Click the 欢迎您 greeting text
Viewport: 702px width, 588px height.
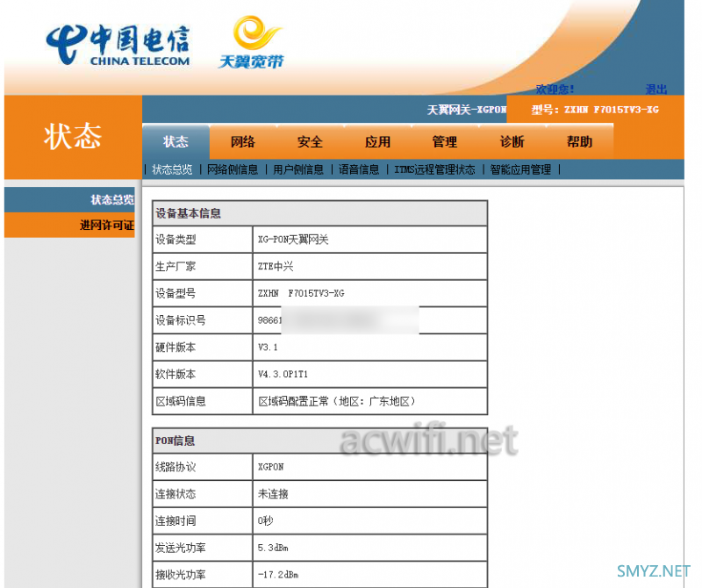pyautogui.click(x=555, y=90)
